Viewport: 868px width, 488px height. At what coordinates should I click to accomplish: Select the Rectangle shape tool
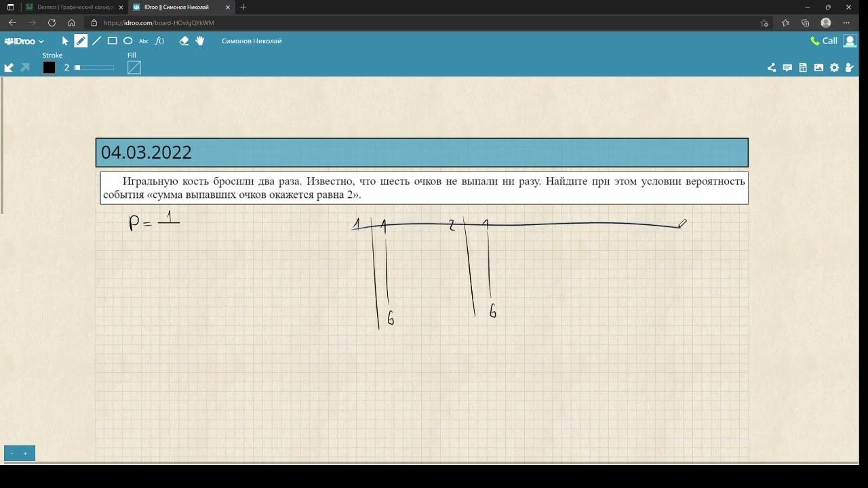pyautogui.click(x=112, y=41)
